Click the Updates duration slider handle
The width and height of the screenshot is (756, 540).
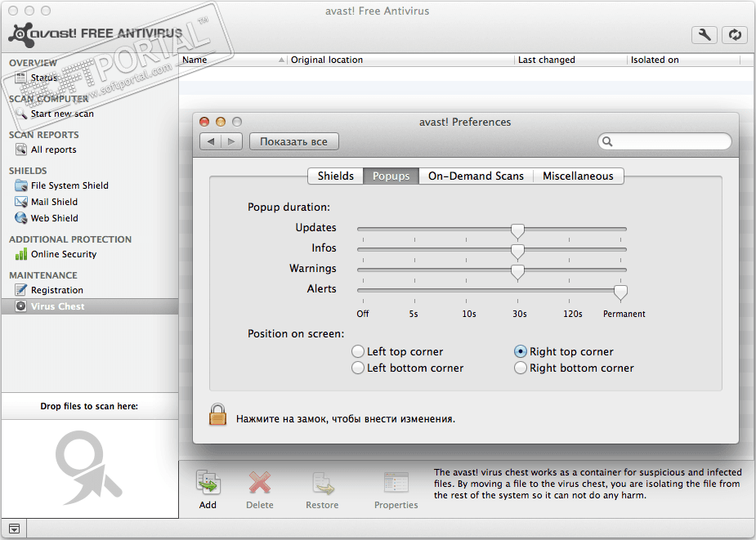point(517,231)
